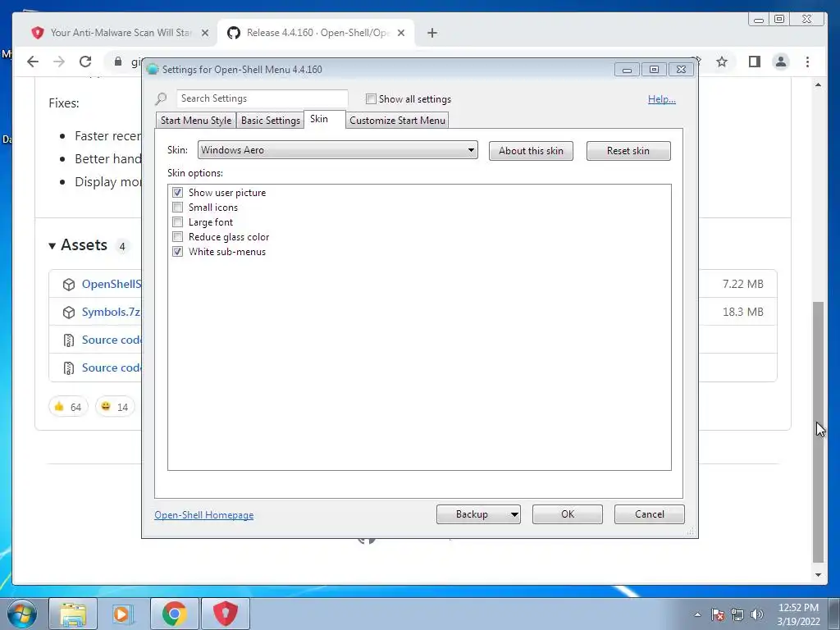Show hidden tray icons arrow
Viewport: 840px width, 630px height.
(x=697, y=614)
